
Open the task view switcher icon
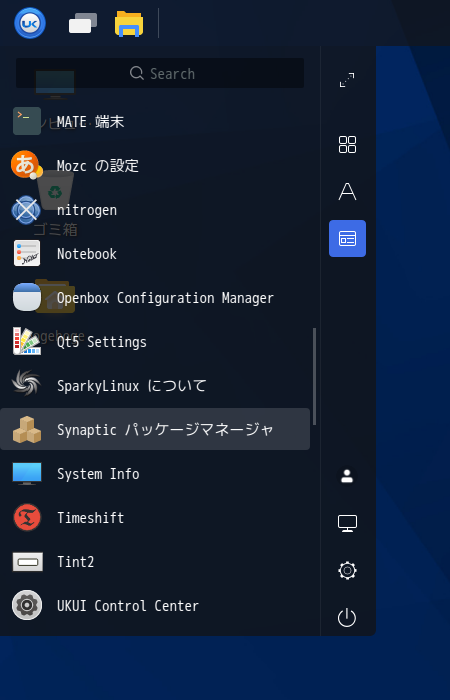(83, 23)
